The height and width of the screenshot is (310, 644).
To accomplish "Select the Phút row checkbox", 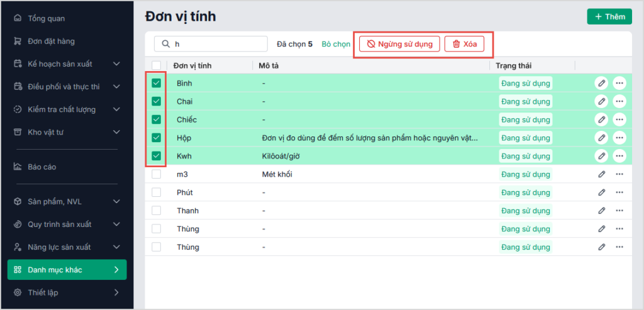I will [x=156, y=192].
